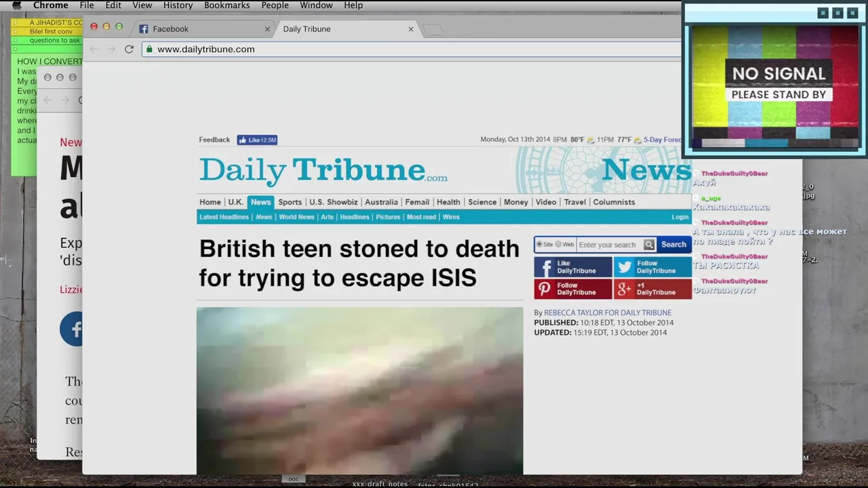This screenshot has height=488, width=868.
Task: Open the Wires sub-link
Action: pos(451,217)
